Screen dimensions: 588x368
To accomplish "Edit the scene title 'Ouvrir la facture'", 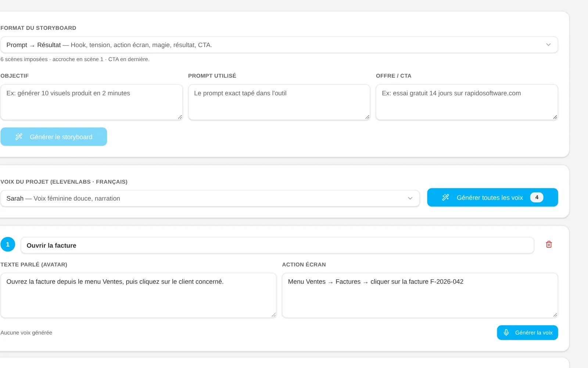I will coord(277,245).
